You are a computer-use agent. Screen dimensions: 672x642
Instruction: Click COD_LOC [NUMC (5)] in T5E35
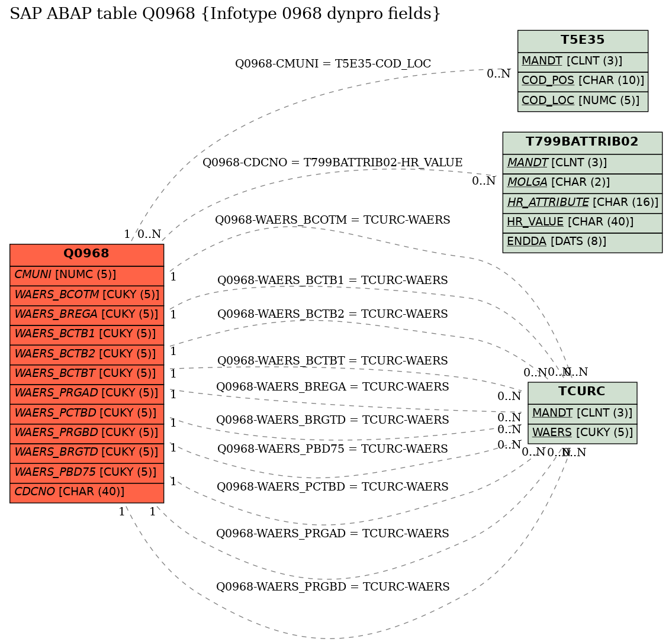click(x=583, y=102)
